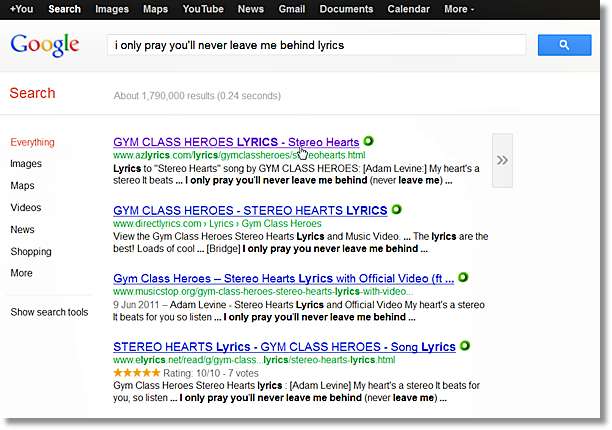The image size is (612, 430).
Task: Filter results by News in sidebar
Action: pyautogui.click(x=22, y=229)
